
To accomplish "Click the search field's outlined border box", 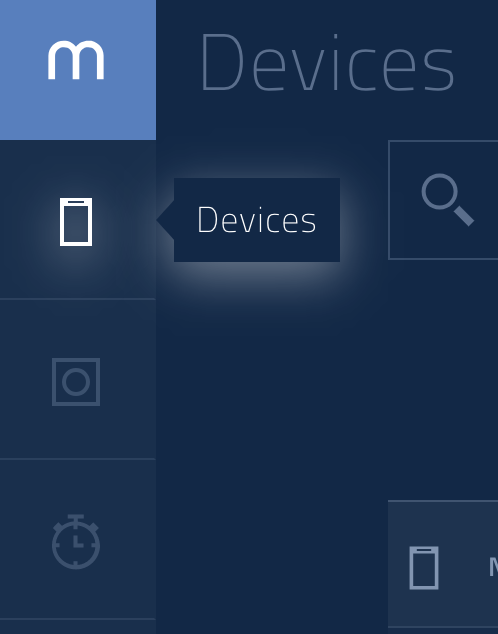I will (x=443, y=200).
